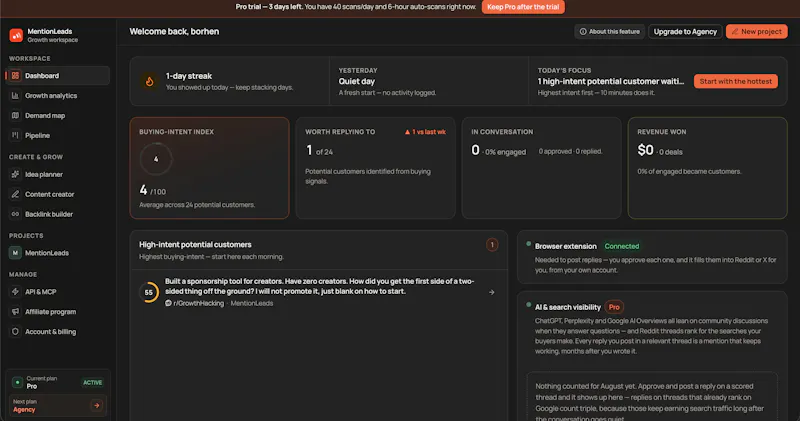Click the pencil icon in New project

[735, 32]
